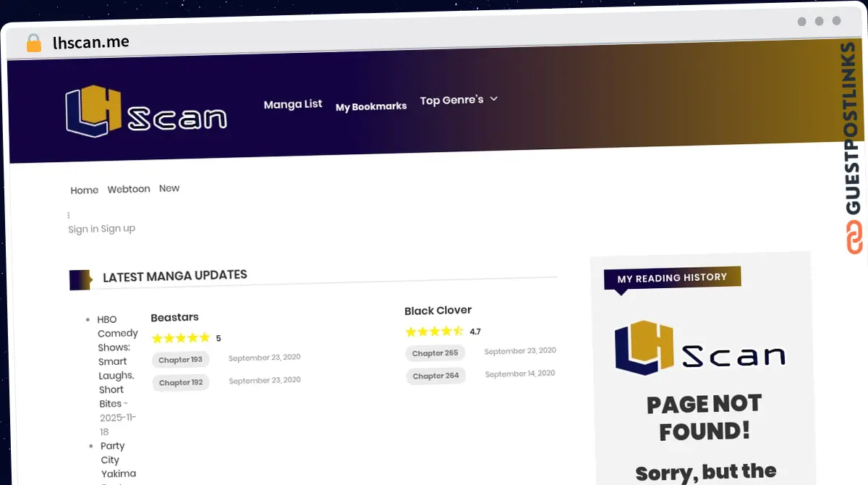Open the Top Genre's menu item

(x=452, y=100)
